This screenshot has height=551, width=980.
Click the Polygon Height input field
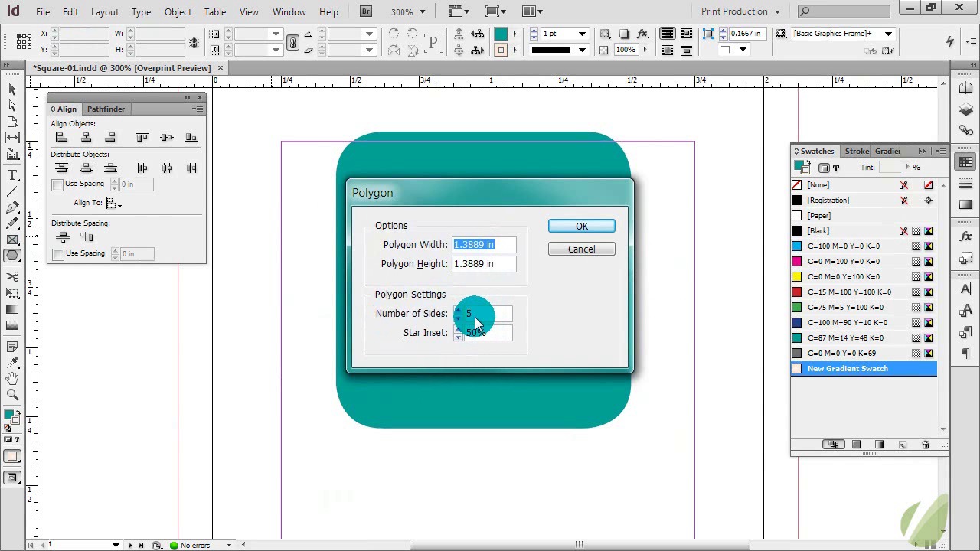(x=484, y=264)
